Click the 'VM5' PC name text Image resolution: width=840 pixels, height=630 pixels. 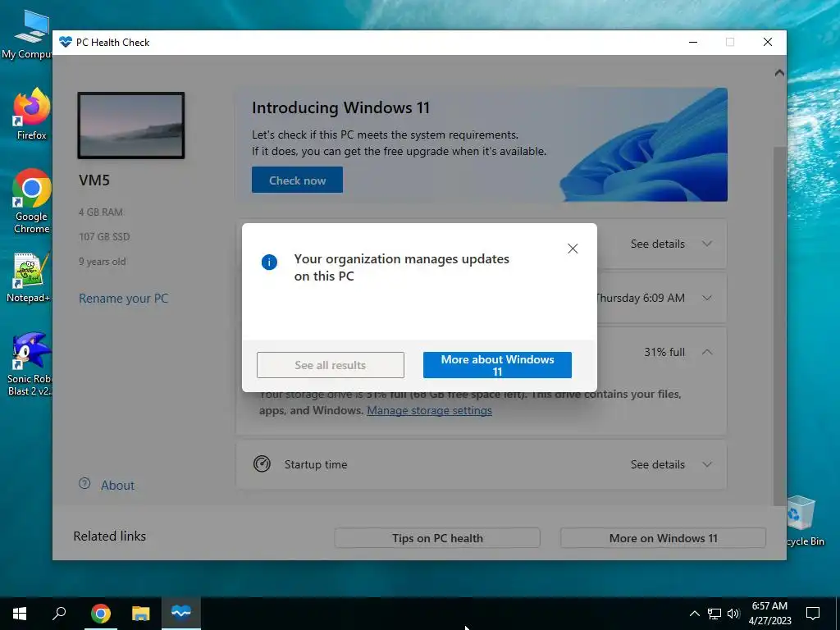(94, 180)
